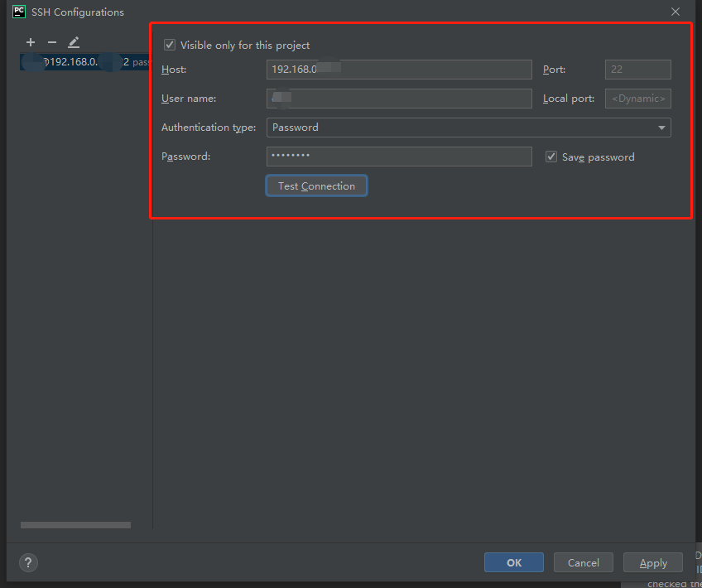The width and height of the screenshot is (702, 588).
Task: Open the Authentication type dropdown
Action: click(x=469, y=128)
